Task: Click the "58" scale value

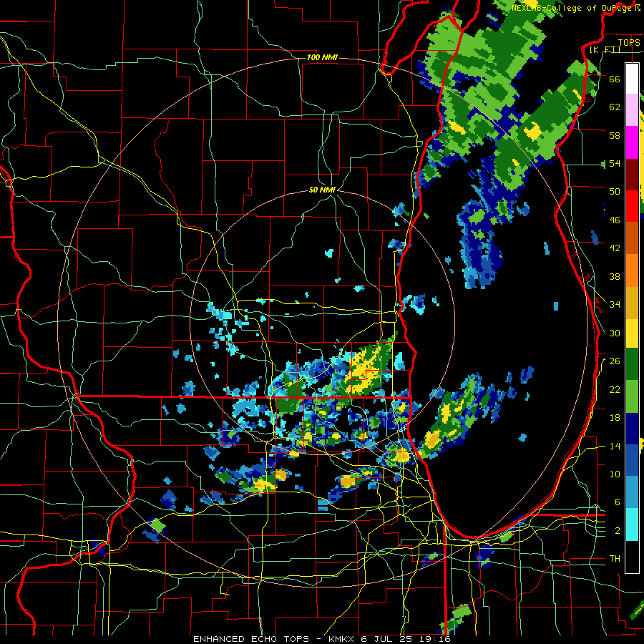Action: [615, 135]
